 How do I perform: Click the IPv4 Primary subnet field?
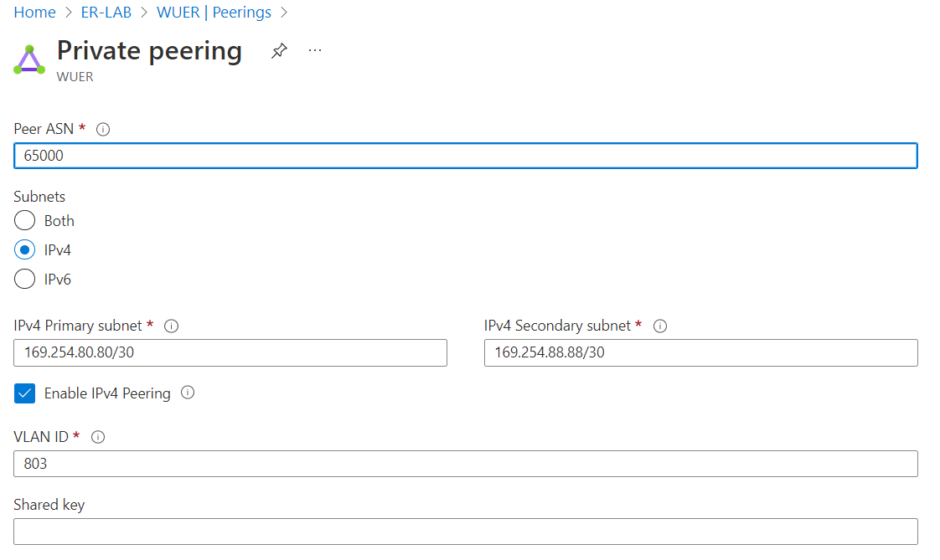230,352
